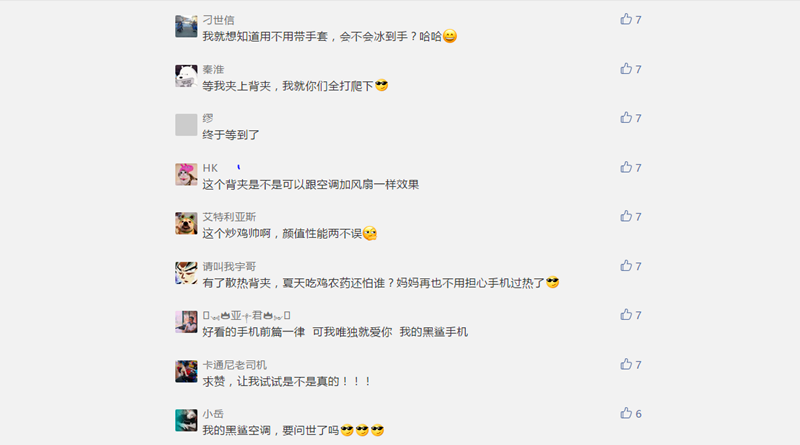The height and width of the screenshot is (445, 800).
Task: Click the username 卡通尼老司机
Action: click(x=234, y=365)
